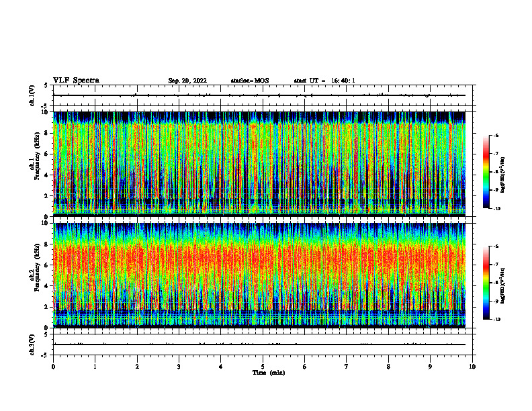Click the time axis tick label "5"
532x411 pixels.
click(263, 367)
